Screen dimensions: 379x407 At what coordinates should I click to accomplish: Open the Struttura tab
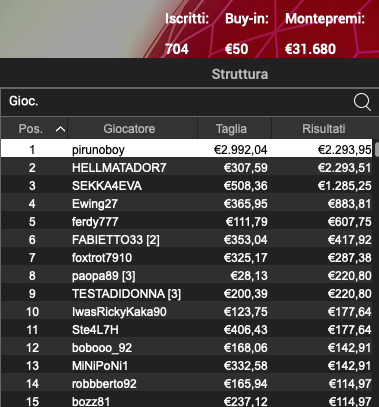pyautogui.click(x=240, y=74)
